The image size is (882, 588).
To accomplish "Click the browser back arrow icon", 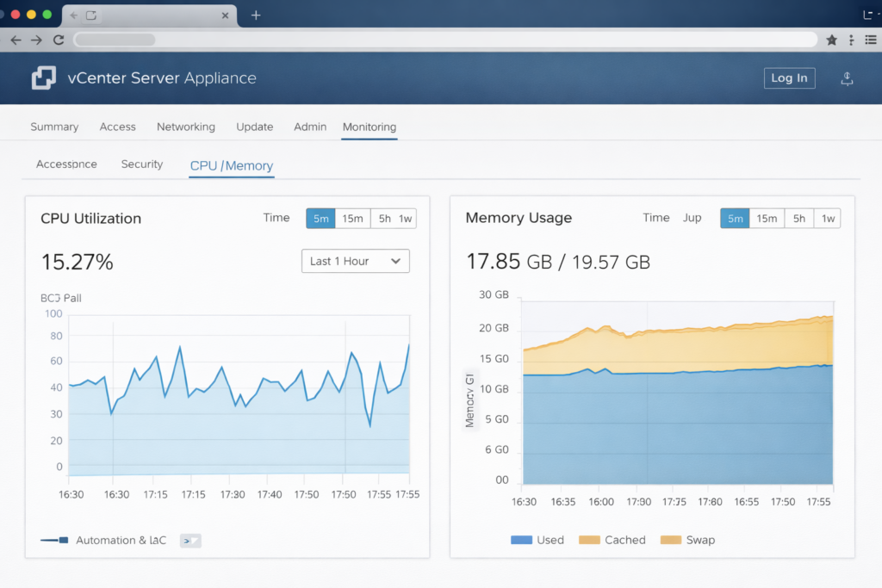I will pos(16,40).
